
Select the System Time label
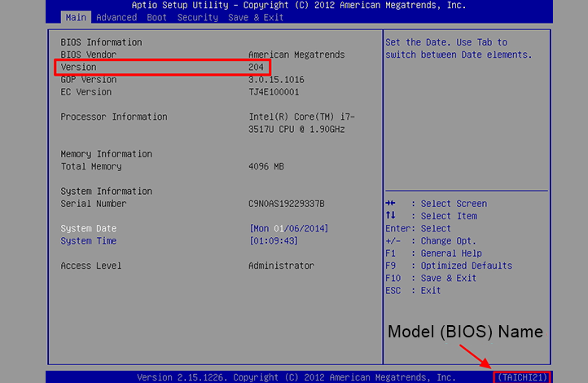89,241
